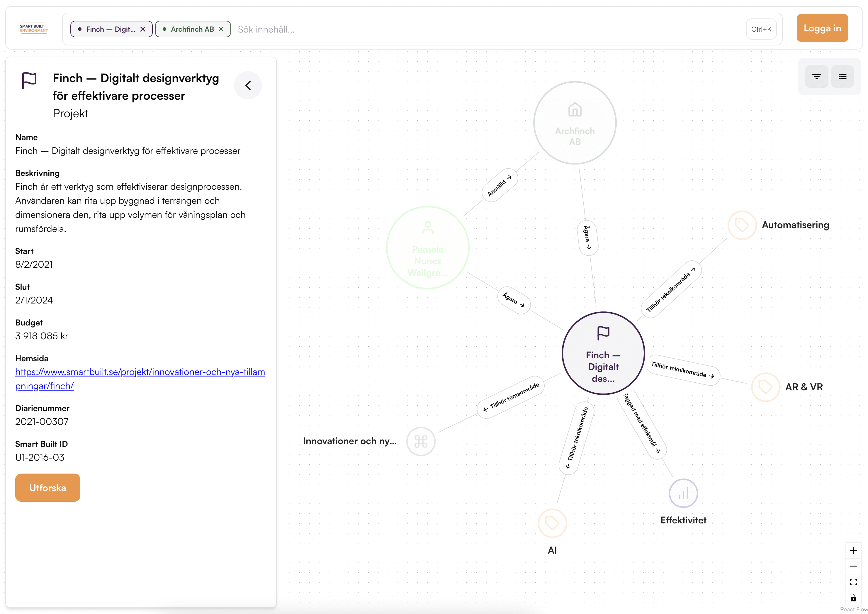This screenshot has height=614, width=868.
Task: Zoom in the graph with plus button
Action: click(853, 550)
